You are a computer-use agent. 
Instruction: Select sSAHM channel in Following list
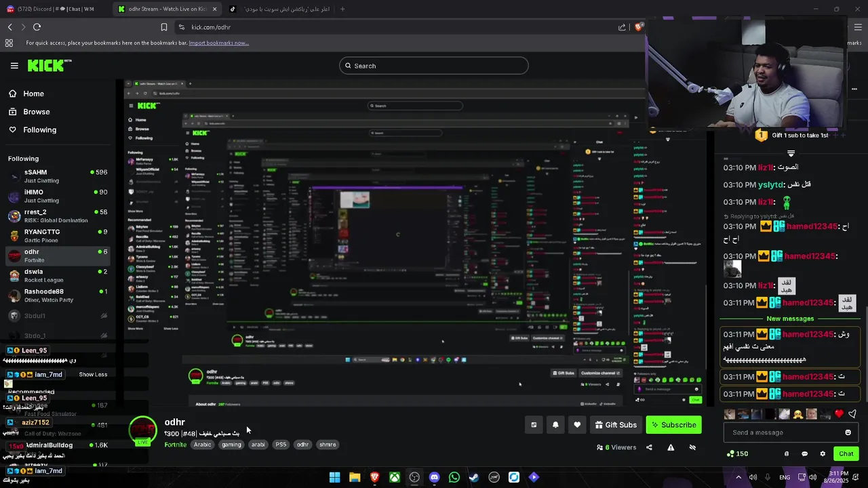[58, 176]
